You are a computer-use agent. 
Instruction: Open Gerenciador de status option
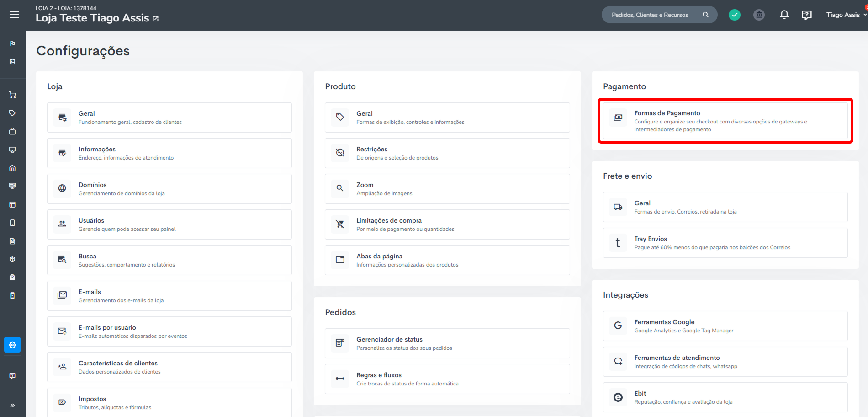(447, 343)
